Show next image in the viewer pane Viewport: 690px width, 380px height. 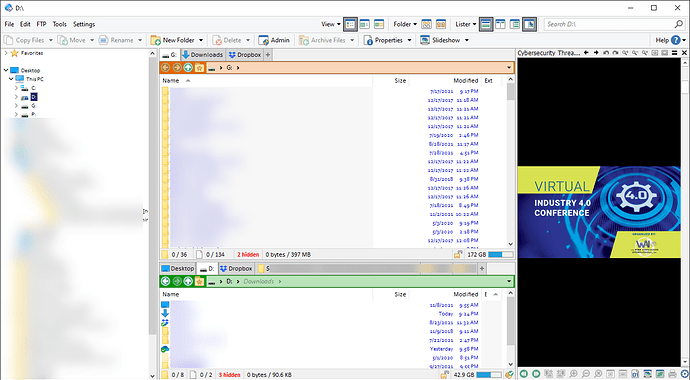[x=536, y=374]
